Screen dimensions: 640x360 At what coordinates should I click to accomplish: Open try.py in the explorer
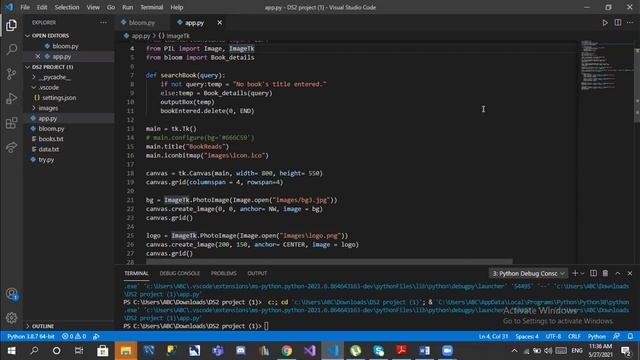click(46, 160)
